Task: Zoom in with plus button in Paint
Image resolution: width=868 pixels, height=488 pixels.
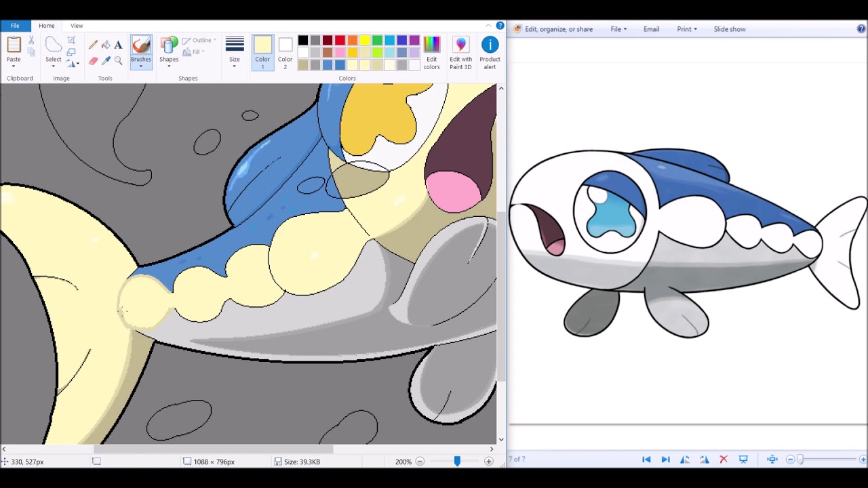Action: pyautogui.click(x=489, y=462)
